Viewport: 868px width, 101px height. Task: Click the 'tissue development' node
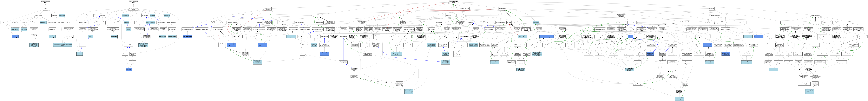click(299, 22)
